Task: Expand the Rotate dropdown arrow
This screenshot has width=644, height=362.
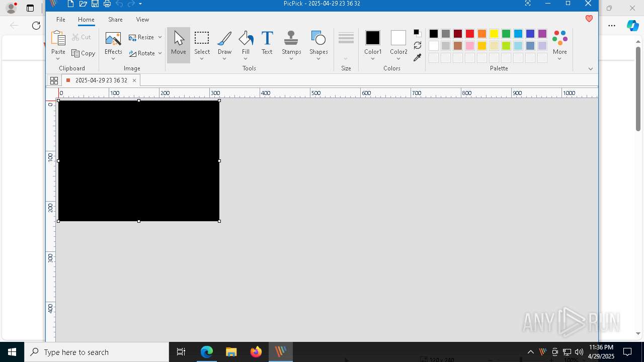Action: 160,53
